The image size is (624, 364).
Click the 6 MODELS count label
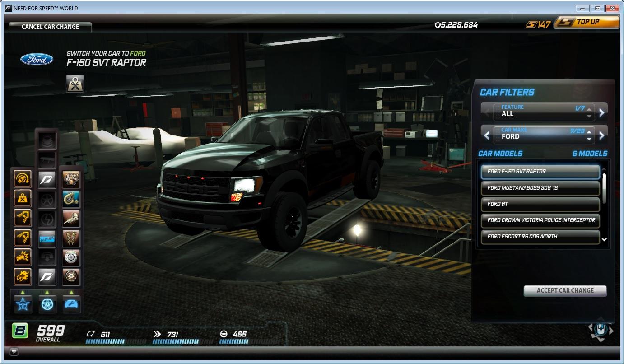[590, 154]
